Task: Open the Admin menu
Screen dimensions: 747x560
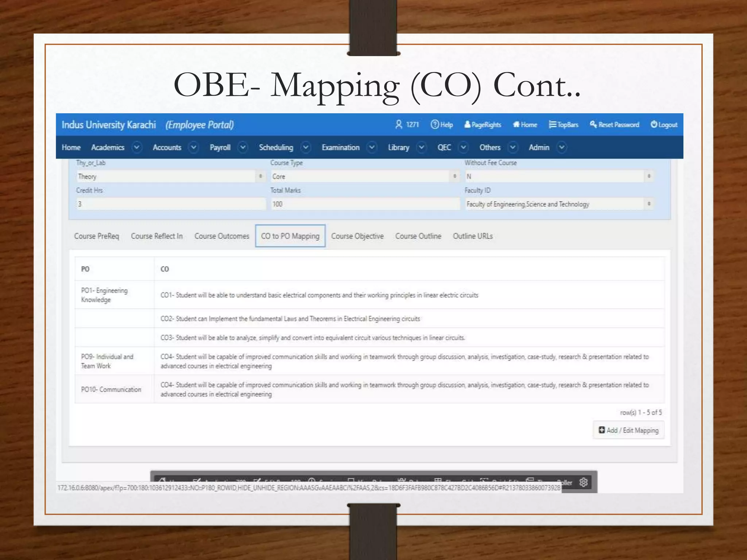Action: coord(539,147)
